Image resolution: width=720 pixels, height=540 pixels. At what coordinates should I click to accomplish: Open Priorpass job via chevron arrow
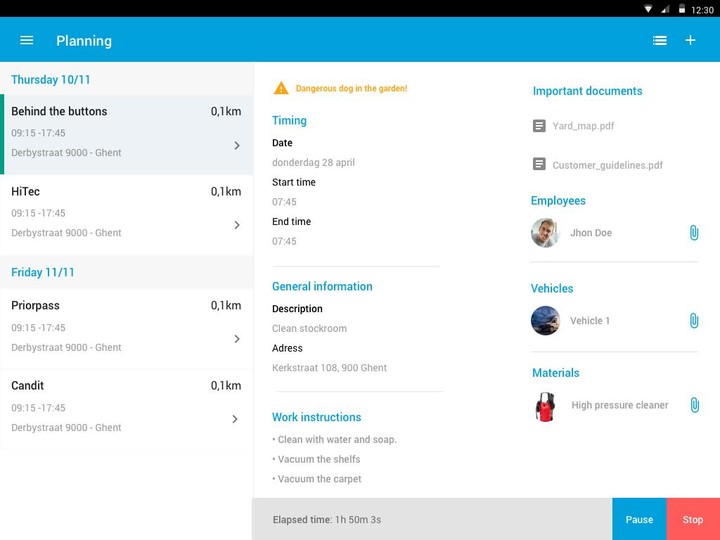pyautogui.click(x=237, y=339)
